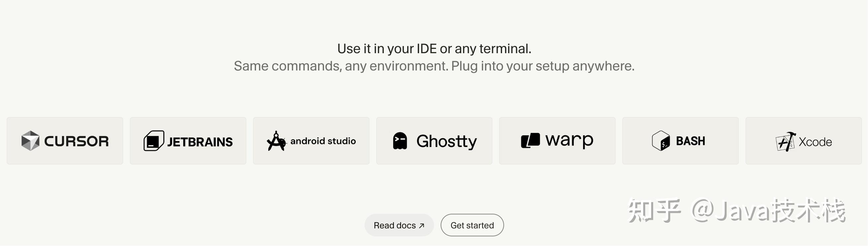Click the Ghostty wordmark text
The width and height of the screenshot is (868, 246).
pyautogui.click(x=447, y=141)
